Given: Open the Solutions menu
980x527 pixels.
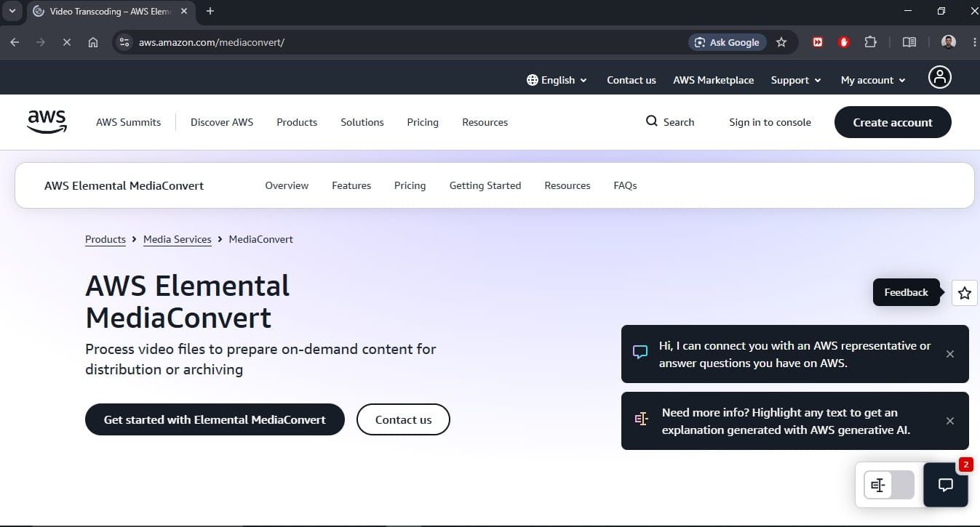Looking at the screenshot, I should point(362,122).
